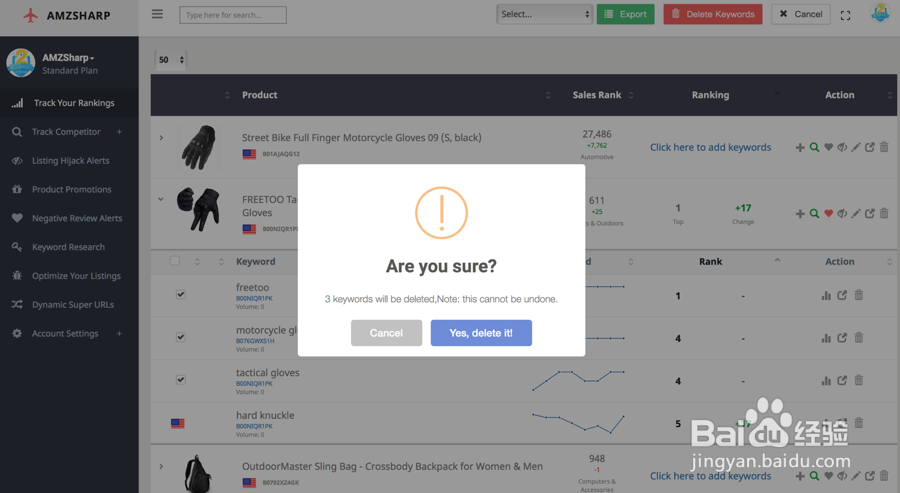Screen dimensions: 900x493
Task: Click external link icon for freetoo keyword
Action: 842,295
